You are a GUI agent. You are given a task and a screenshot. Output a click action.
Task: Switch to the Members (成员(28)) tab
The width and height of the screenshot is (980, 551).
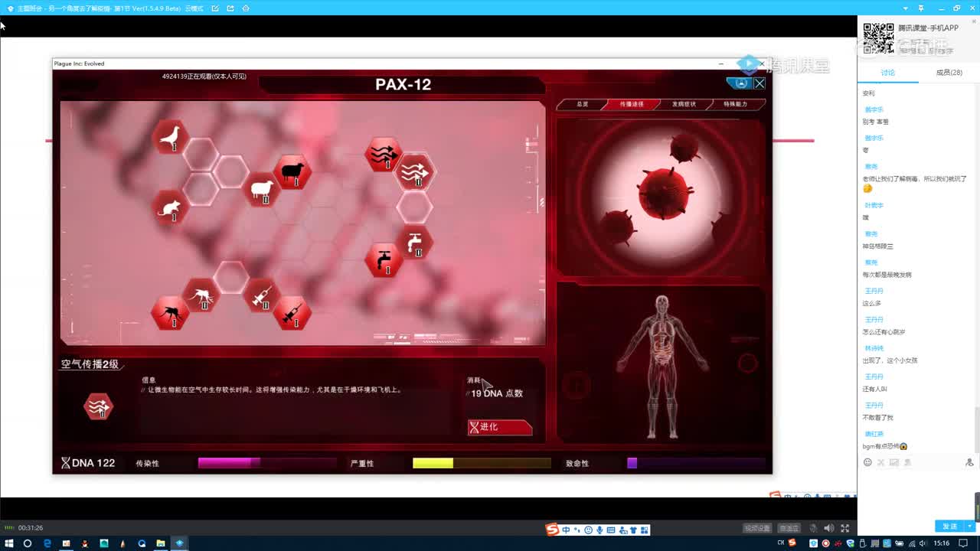[949, 73]
